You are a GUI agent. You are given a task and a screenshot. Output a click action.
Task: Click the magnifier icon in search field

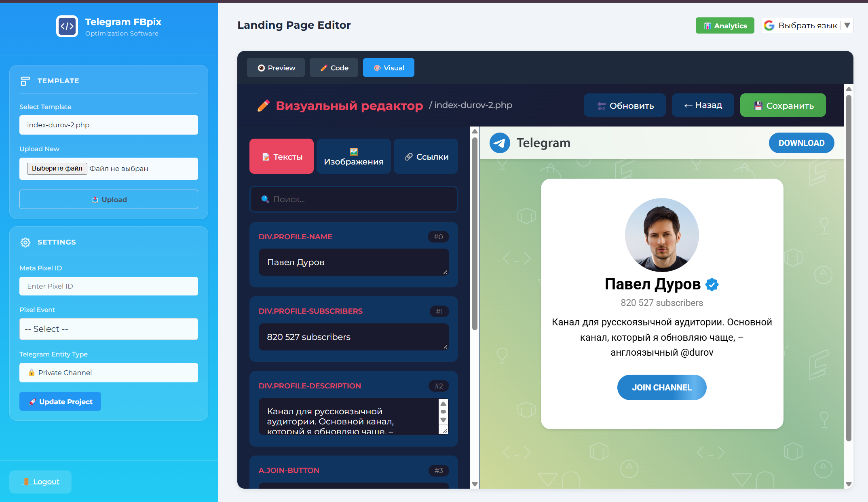tap(265, 199)
